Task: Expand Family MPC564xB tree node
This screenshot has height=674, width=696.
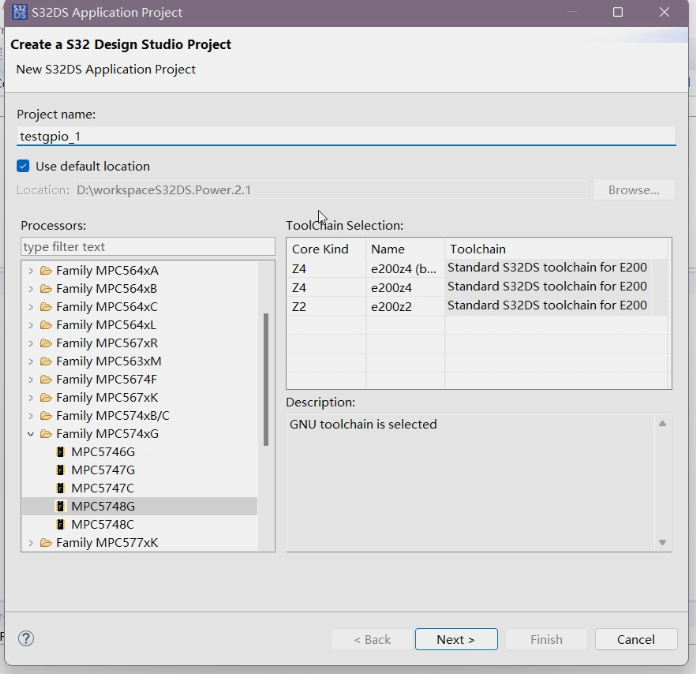Action: coord(30,289)
